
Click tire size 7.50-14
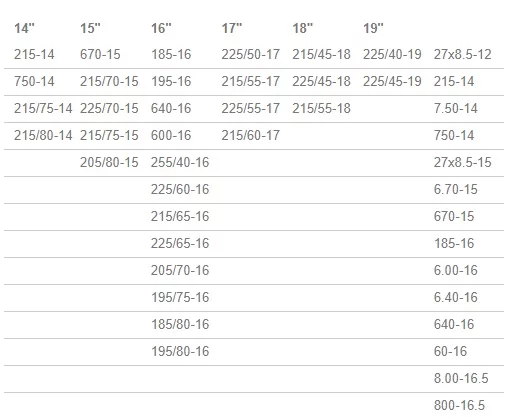(x=456, y=108)
